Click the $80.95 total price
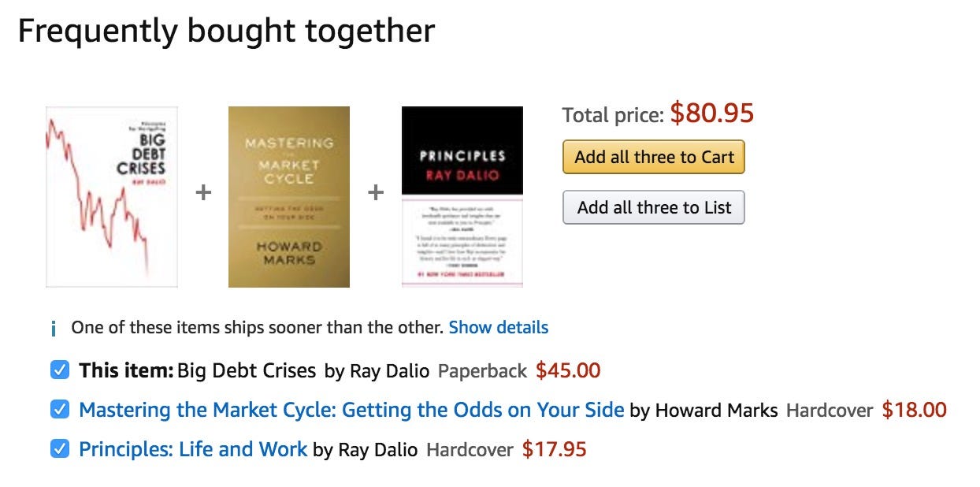The width and height of the screenshot is (980, 487). (x=711, y=113)
